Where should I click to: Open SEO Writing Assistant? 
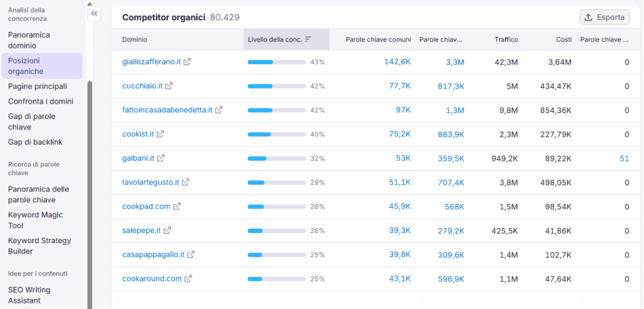[29, 295]
